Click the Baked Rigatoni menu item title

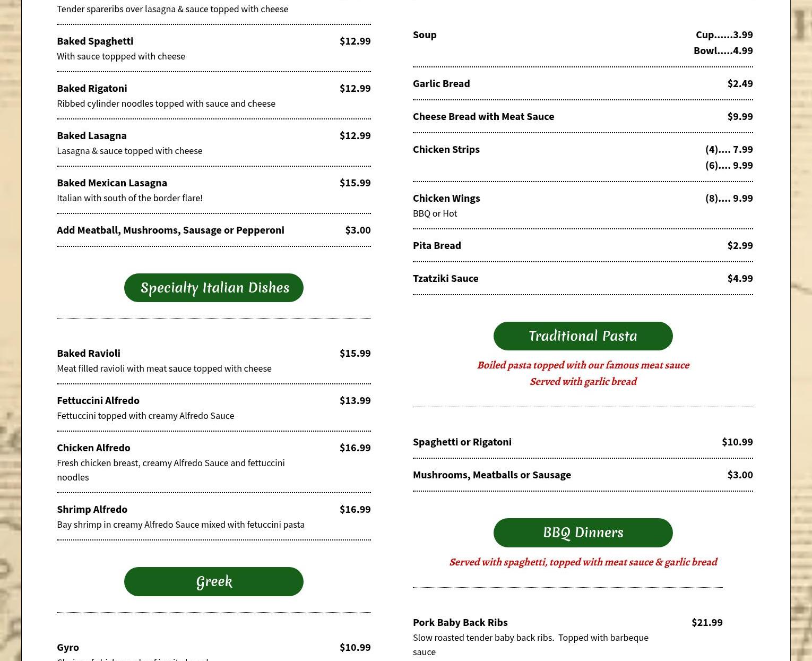(x=92, y=88)
